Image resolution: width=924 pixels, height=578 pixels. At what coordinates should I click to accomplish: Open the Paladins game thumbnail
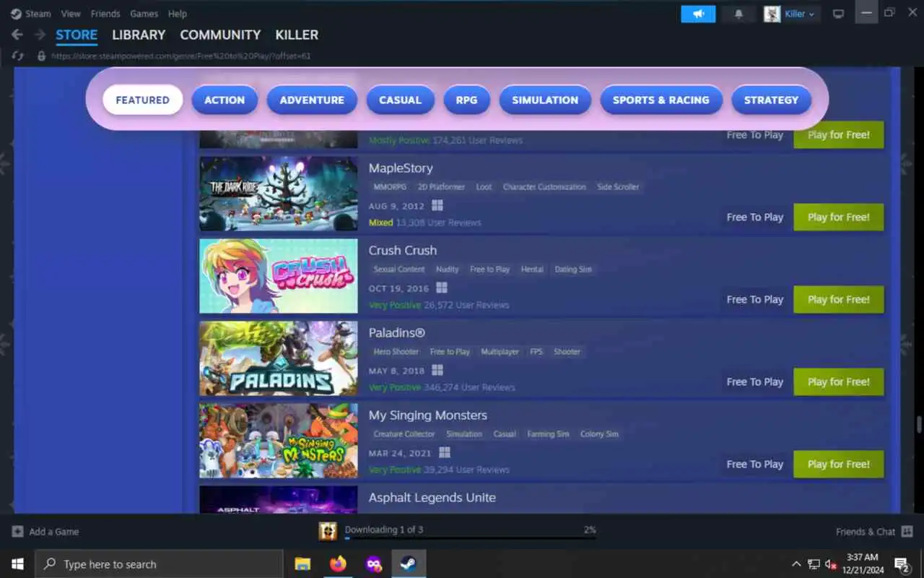279,358
